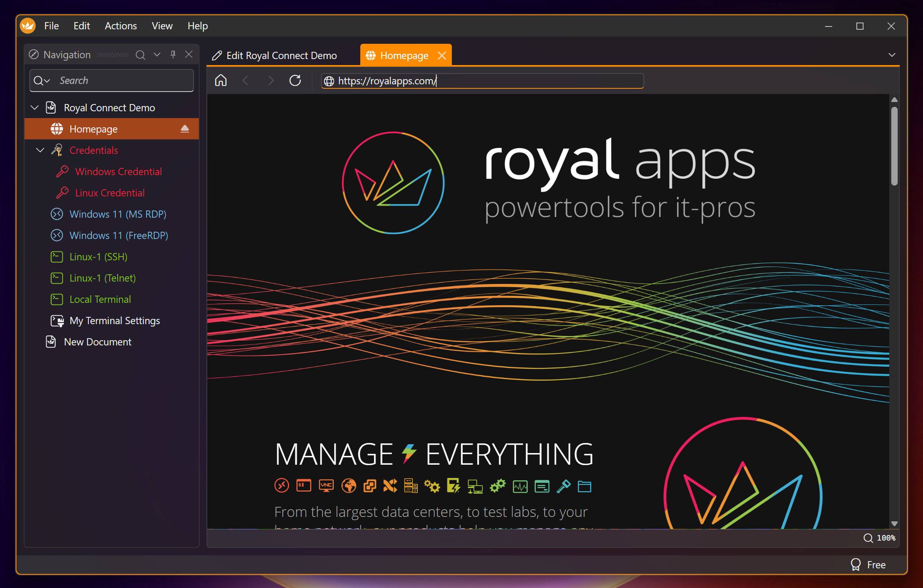
Task: Click the Windows 11 (MS RDP) connection icon
Action: [57, 214]
